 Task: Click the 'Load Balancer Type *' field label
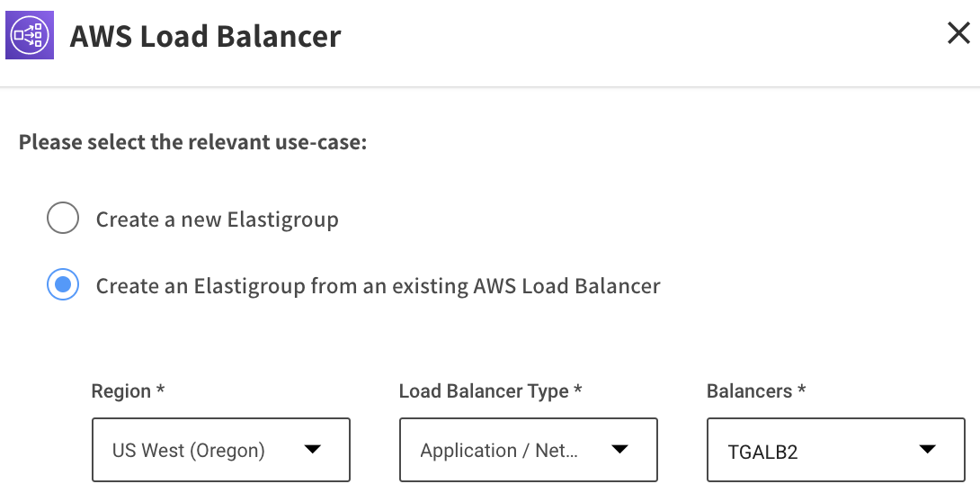coord(490,391)
